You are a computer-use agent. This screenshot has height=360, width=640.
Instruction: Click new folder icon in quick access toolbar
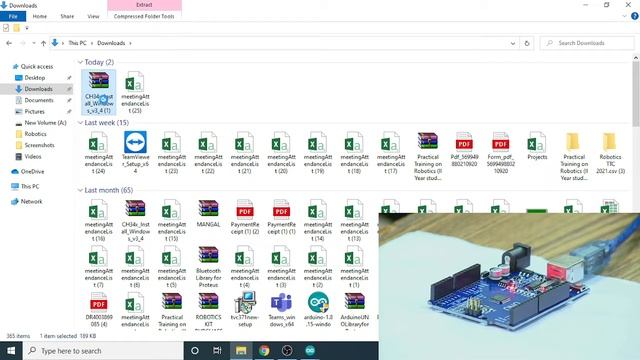17,28
